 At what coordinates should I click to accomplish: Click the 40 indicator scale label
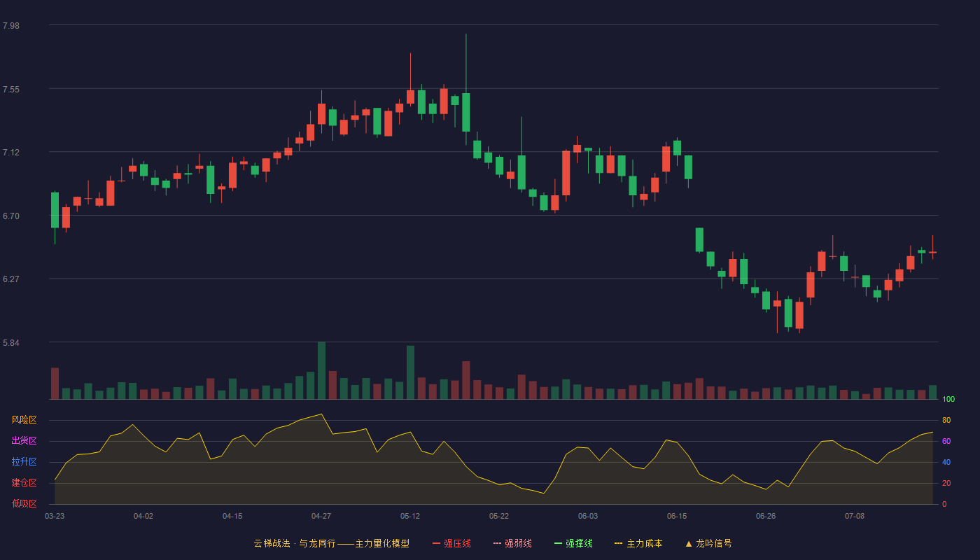point(946,462)
